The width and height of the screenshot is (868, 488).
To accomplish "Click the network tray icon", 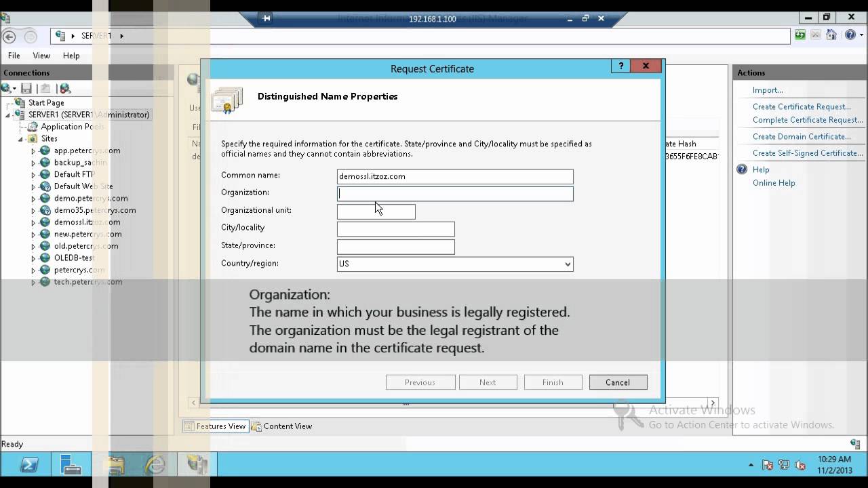I will (784, 465).
